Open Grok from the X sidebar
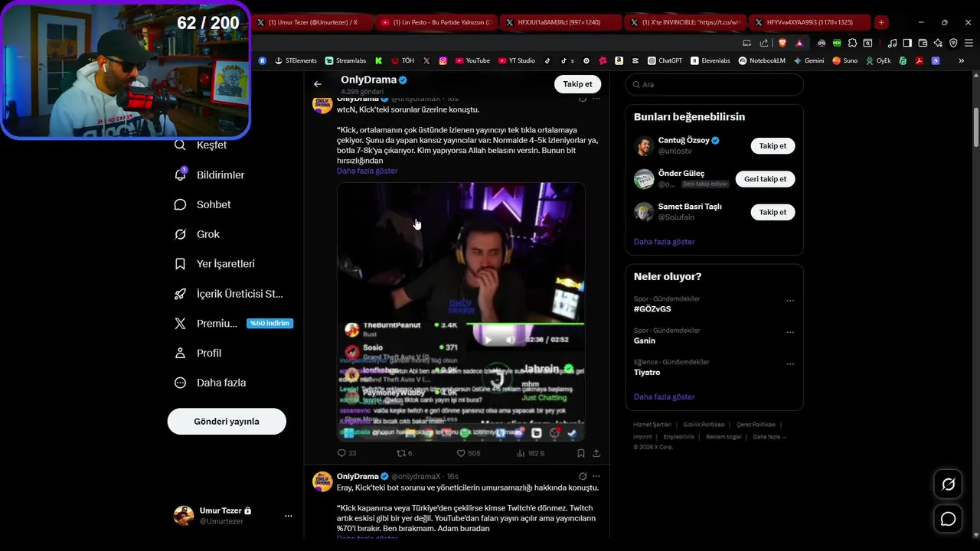 197,234
